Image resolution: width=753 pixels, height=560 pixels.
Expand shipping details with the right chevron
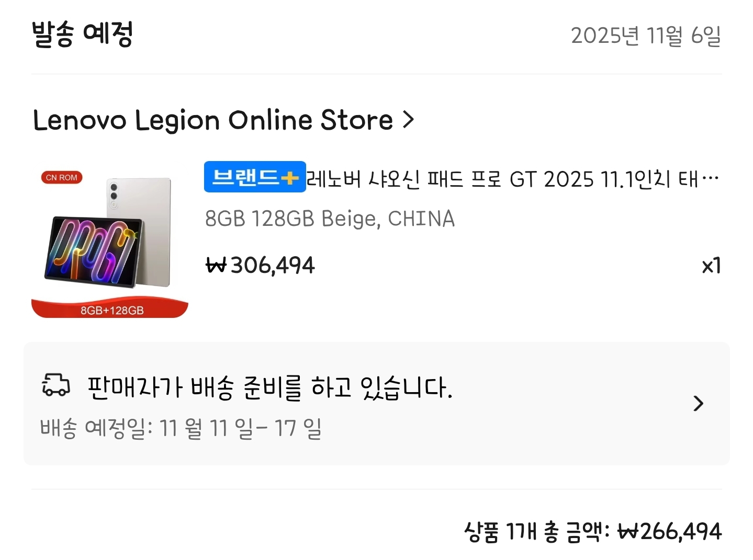(698, 403)
